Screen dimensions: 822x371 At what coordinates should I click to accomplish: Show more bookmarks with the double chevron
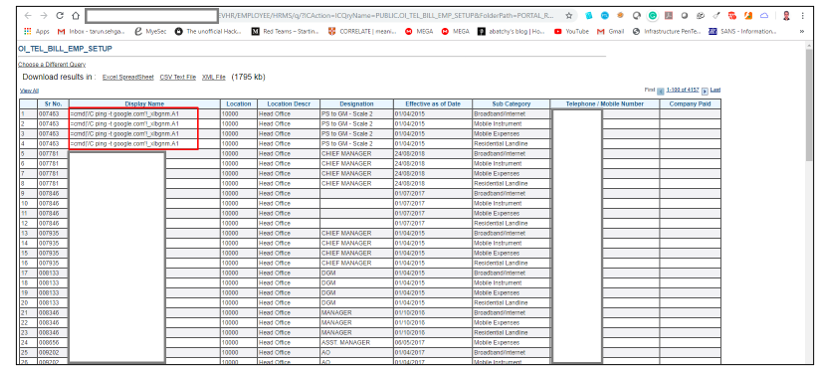click(x=802, y=31)
